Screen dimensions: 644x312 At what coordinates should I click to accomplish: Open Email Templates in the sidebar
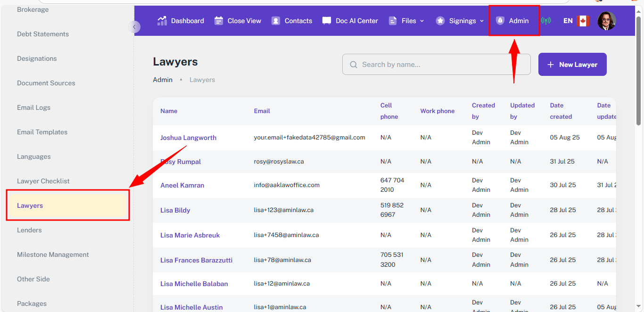[42, 132]
